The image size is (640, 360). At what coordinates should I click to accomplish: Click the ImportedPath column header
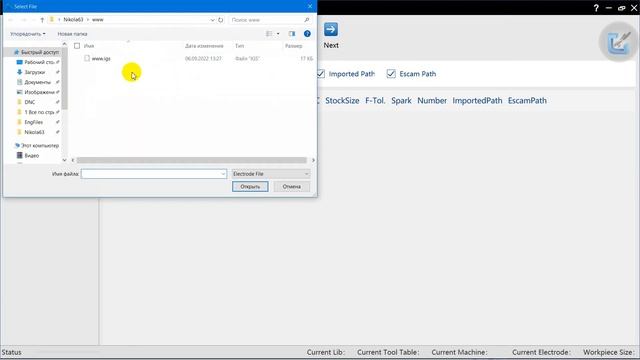[477, 101]
